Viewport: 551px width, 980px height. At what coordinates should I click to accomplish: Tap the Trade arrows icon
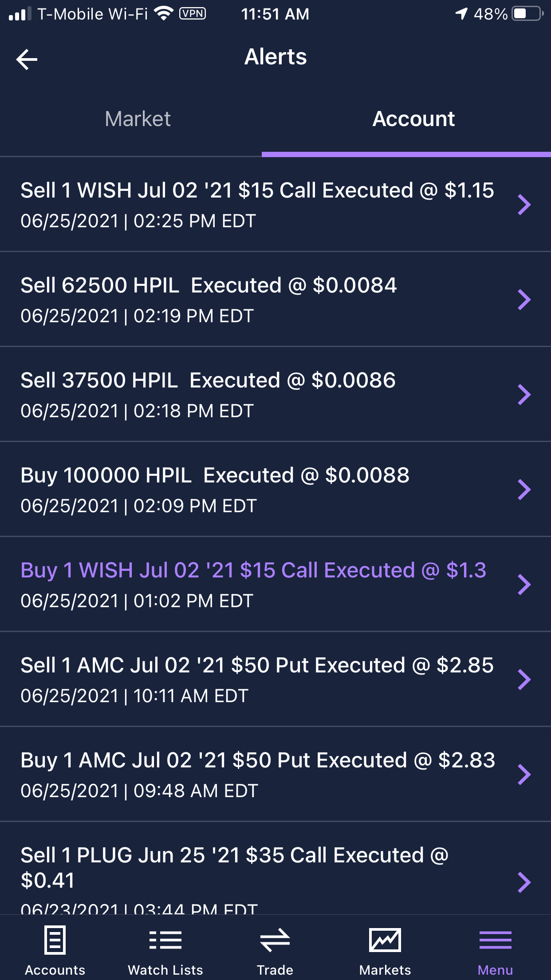click(275, 940)
